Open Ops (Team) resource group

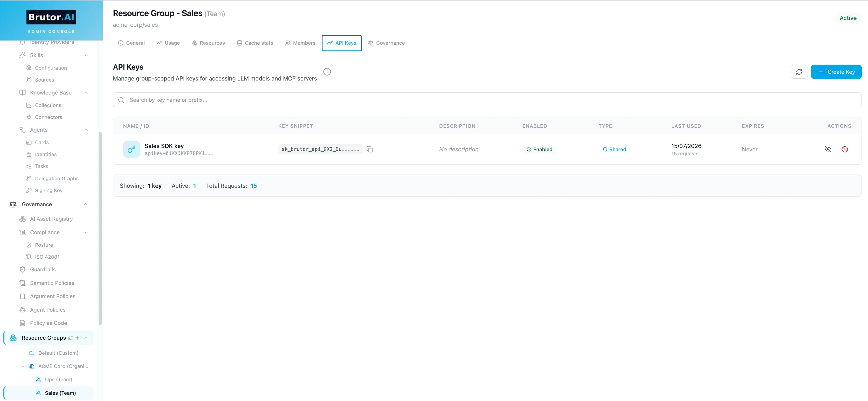click(x=58, y=380)
